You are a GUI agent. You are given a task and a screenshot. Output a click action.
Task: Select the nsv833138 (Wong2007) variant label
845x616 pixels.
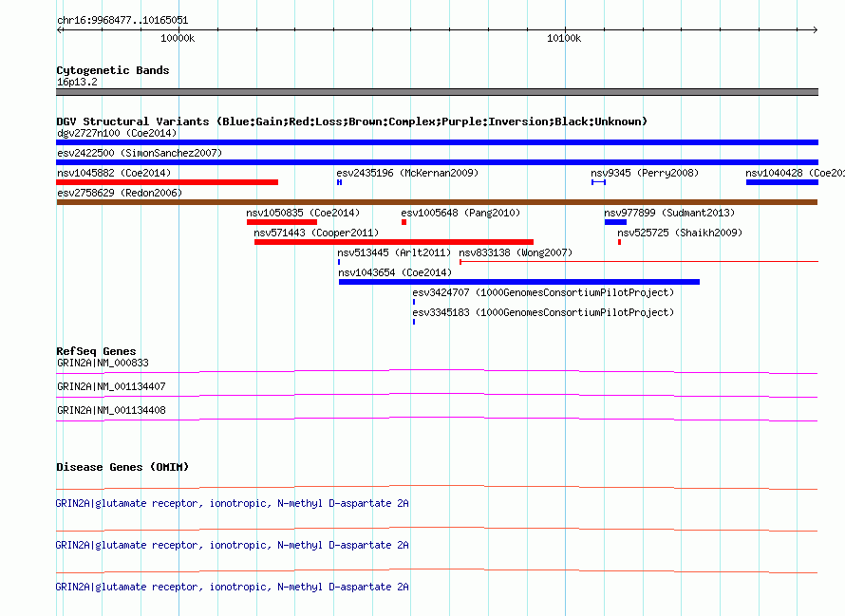pos(516,252)
